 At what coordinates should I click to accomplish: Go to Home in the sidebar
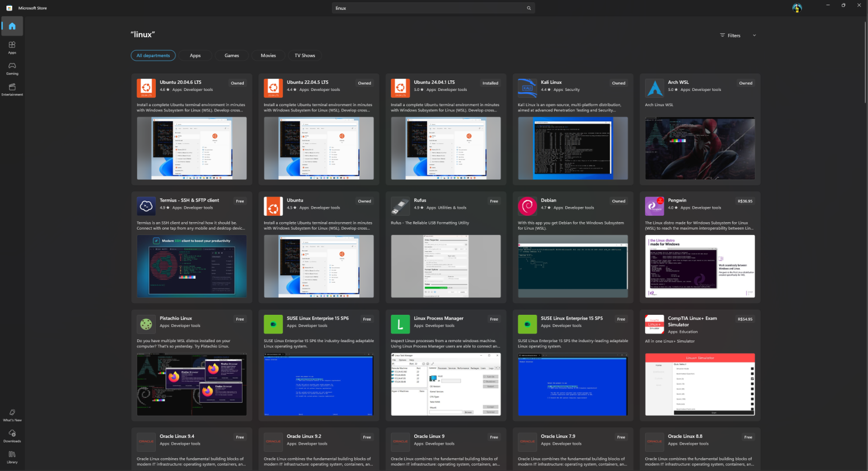pyautogui.click(x=12, y=26)
